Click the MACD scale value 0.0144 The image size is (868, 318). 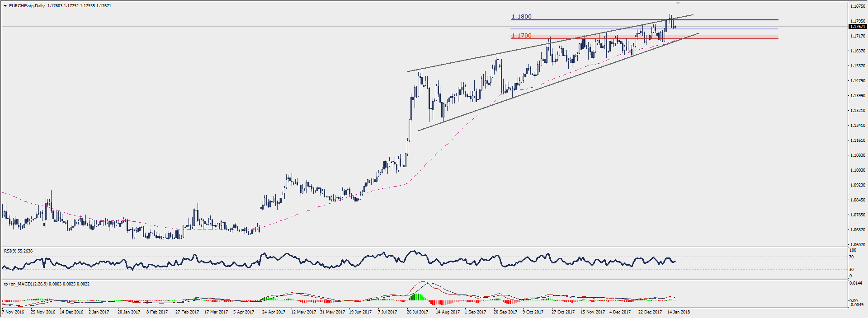coord(855,283)
